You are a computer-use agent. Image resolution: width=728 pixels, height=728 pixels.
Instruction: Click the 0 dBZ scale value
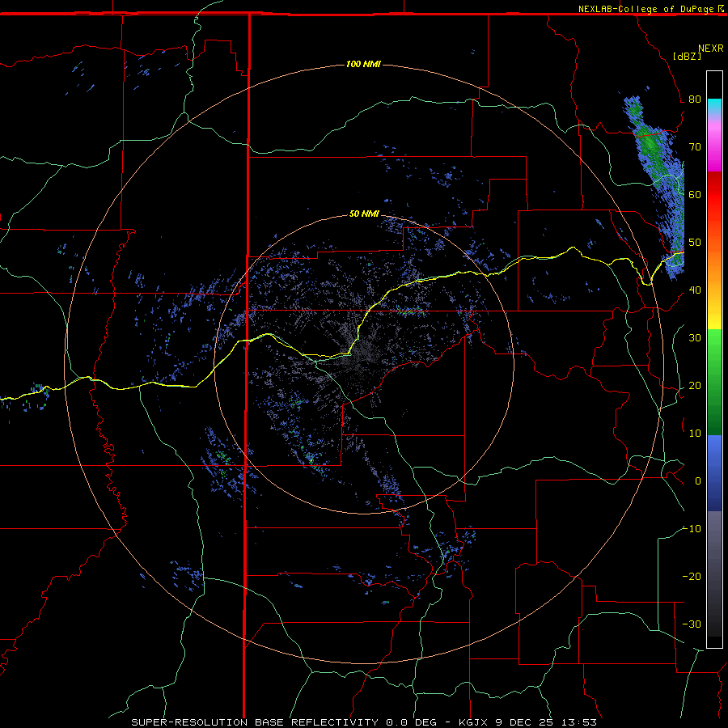pos(698,481)
